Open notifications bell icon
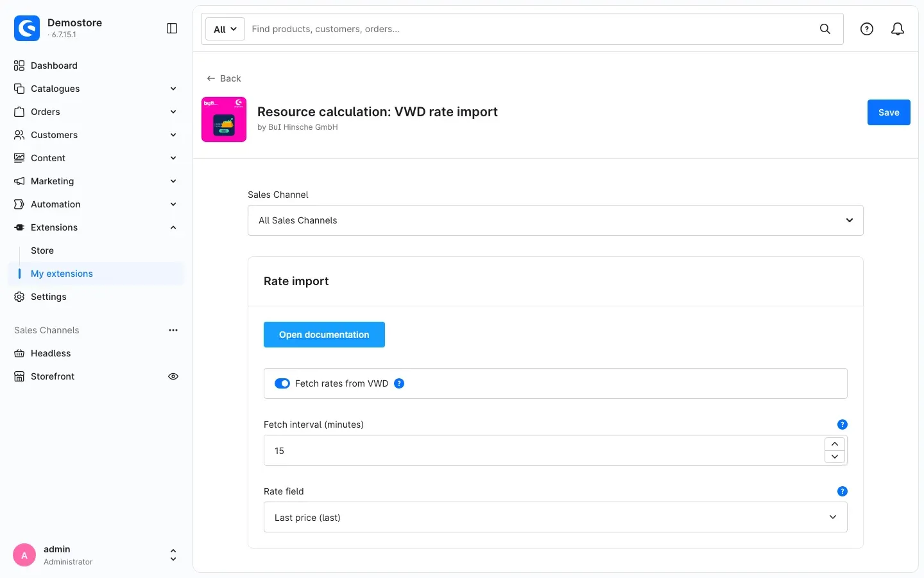This screenshot has width=924, height=578. 898,29
